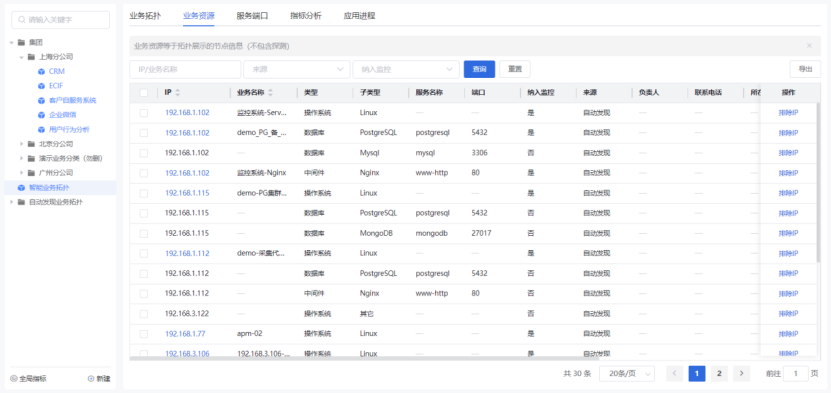The image size is (831, 393).
Task: Focus the IP/业务名称 search field
Action: point(185,69)
